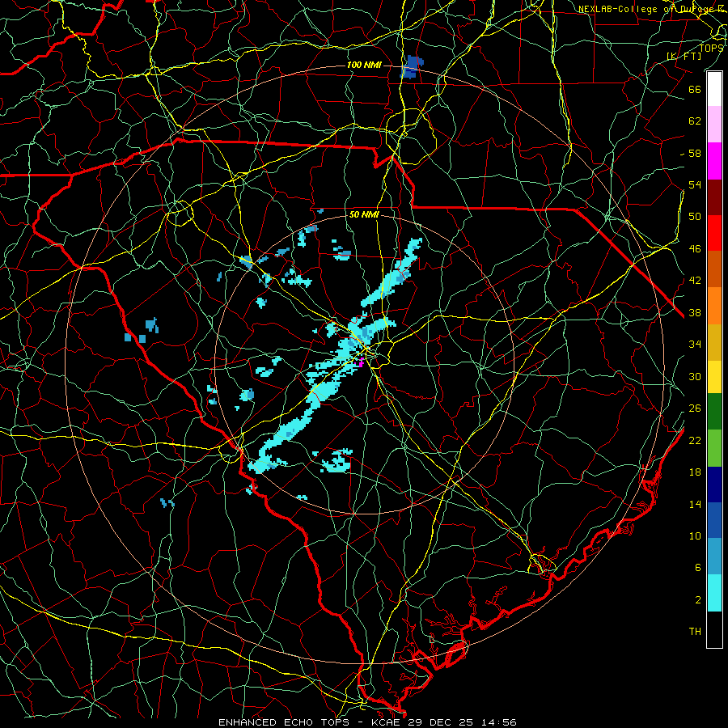The height and width of the screenshot is (728, 728).
Task: Click the gold 34-38 legend swatch
Action: point(714,342)
